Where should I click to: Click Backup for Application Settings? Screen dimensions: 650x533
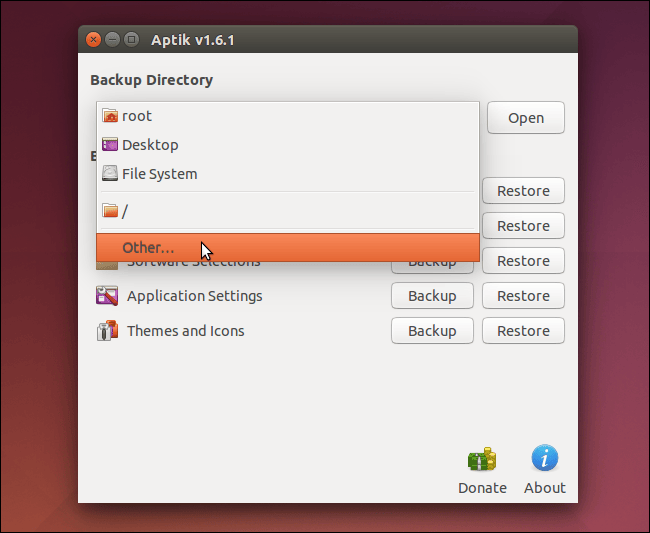(432, 296)
